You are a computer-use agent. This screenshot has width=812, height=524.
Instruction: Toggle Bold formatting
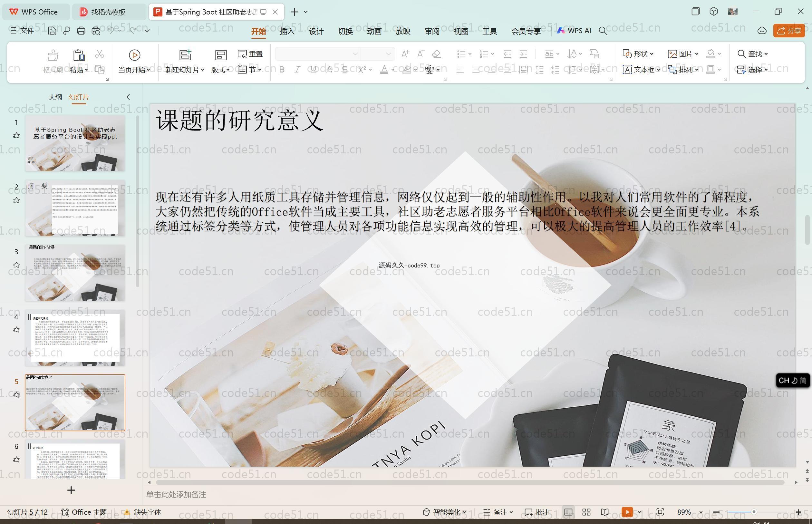[x=282, y=69]
